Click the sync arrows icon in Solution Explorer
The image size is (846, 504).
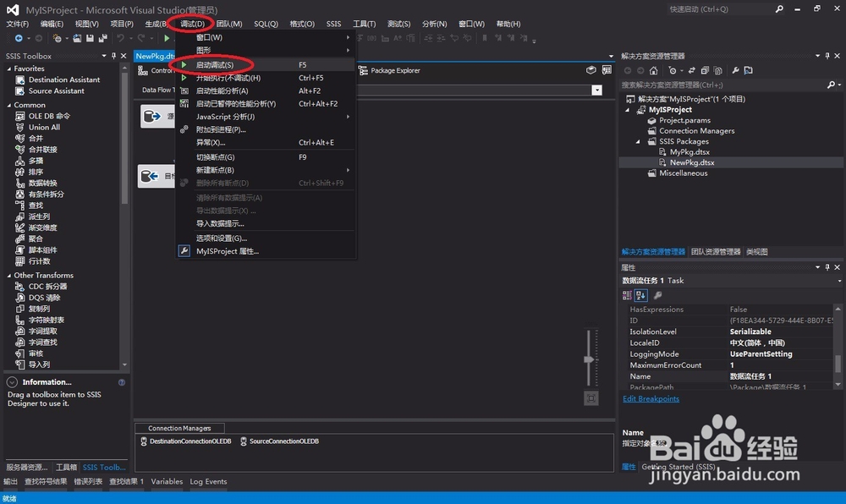(x=692, y=71)
